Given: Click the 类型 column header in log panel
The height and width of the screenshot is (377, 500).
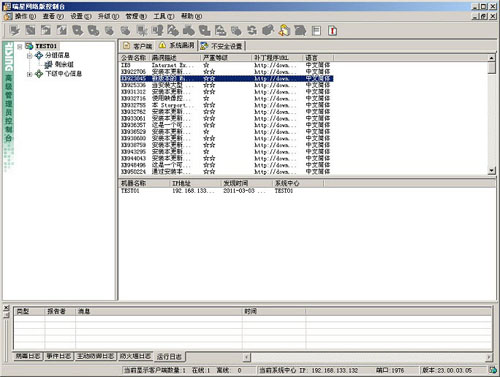Looking at the screenshot, I should [29, 311].
